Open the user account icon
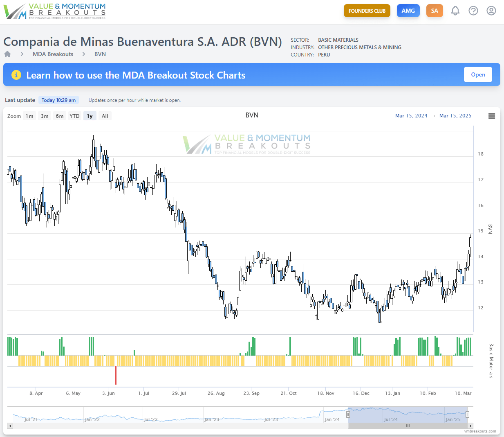 [491, 11]
